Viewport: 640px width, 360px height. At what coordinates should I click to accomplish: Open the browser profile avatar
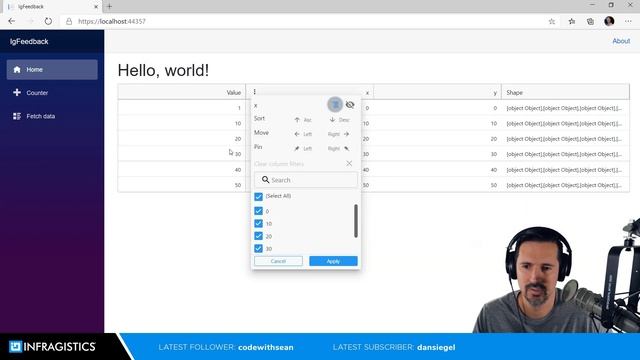tap(609, 21)
